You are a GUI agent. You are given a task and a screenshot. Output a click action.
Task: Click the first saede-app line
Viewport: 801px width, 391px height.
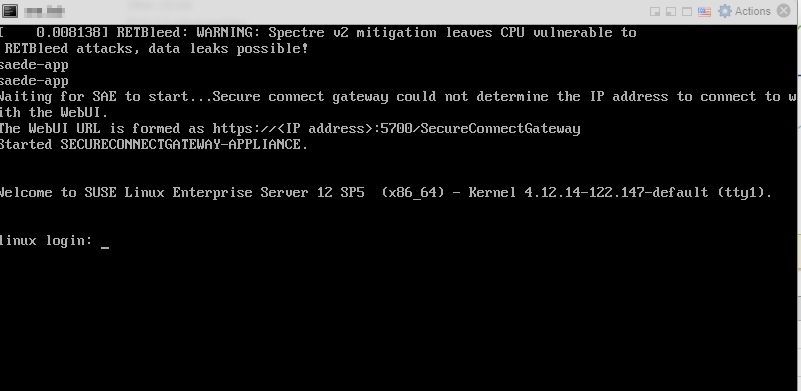pyautogui.click(x=34, y=65)
